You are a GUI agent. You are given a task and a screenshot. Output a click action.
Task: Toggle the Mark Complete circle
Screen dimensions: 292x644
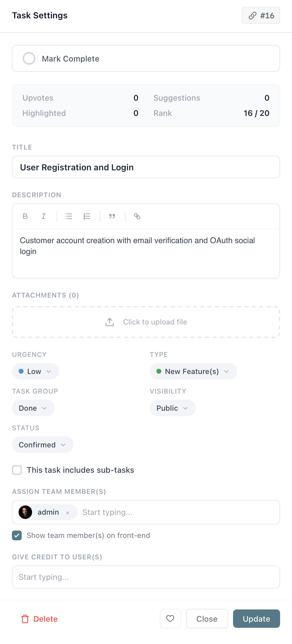(29, 58)
